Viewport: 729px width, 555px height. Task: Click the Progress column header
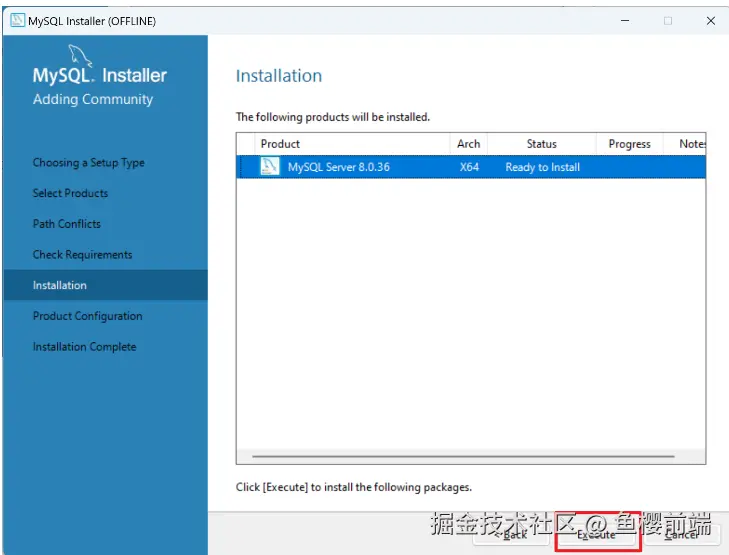click(x=630, y=144)
